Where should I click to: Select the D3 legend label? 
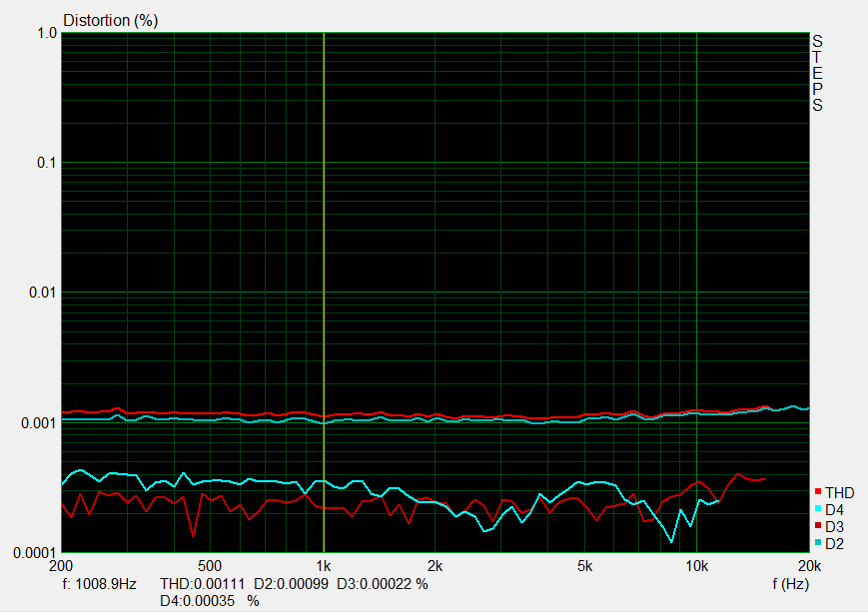click(x=834, y=527)
